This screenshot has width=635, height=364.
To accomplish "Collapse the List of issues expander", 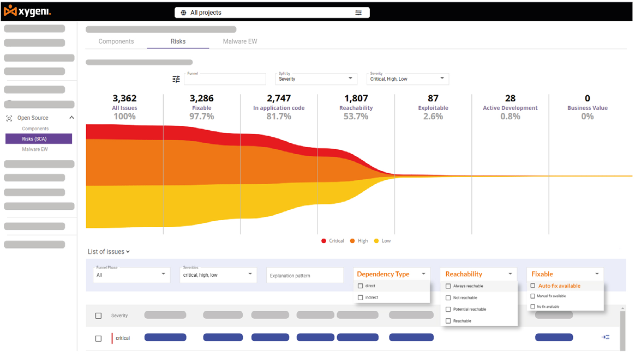I will tap(109, 252).
